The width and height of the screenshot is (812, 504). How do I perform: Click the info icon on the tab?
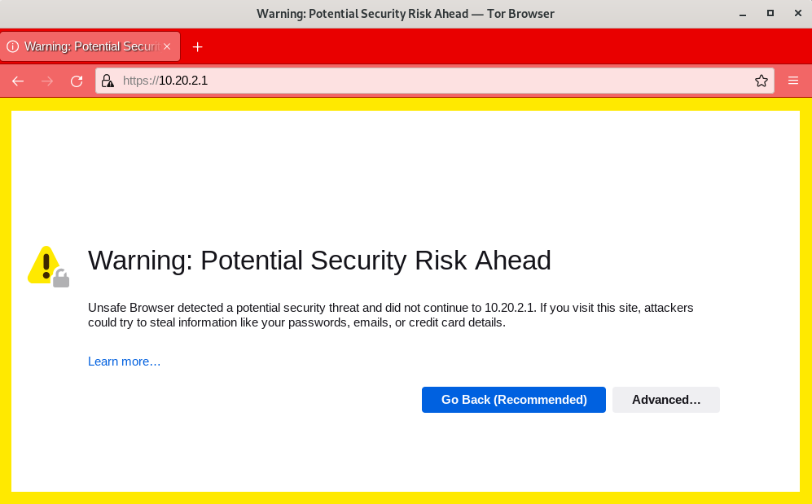coord(12,46)
